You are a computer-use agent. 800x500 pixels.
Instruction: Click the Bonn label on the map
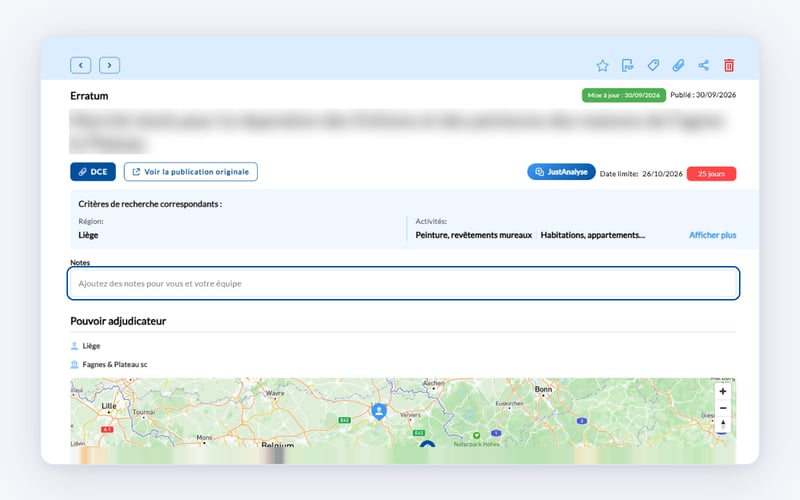tap(543, 389)
